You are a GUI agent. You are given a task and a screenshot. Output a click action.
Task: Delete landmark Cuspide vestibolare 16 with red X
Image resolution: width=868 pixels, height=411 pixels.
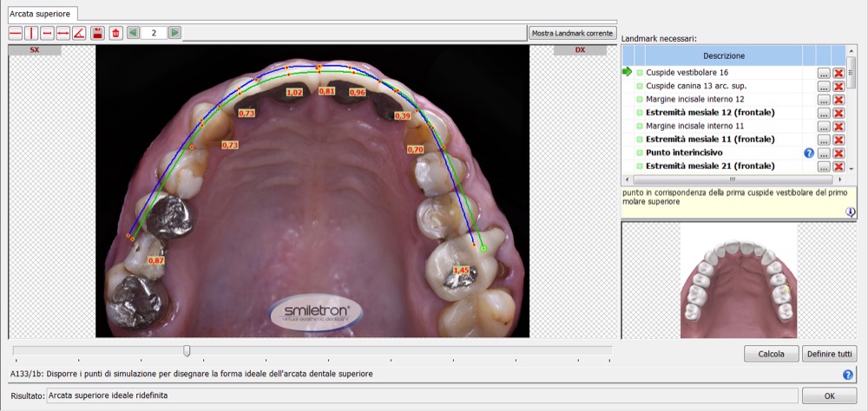(838, 73)
